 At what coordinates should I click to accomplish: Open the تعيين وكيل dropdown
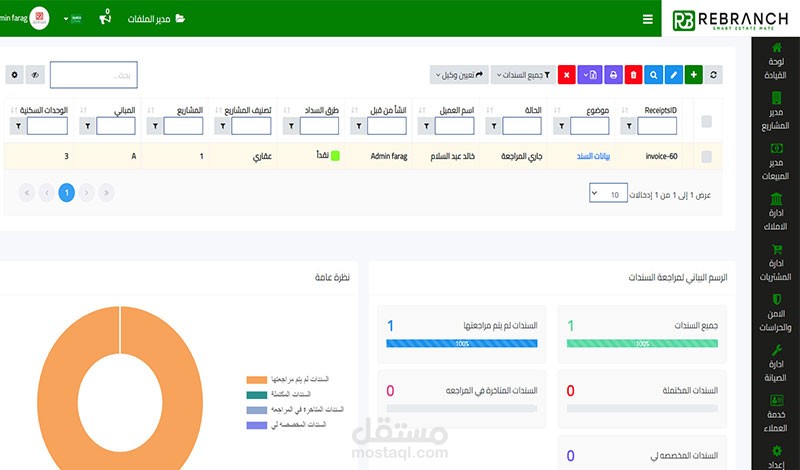(459, 75)
